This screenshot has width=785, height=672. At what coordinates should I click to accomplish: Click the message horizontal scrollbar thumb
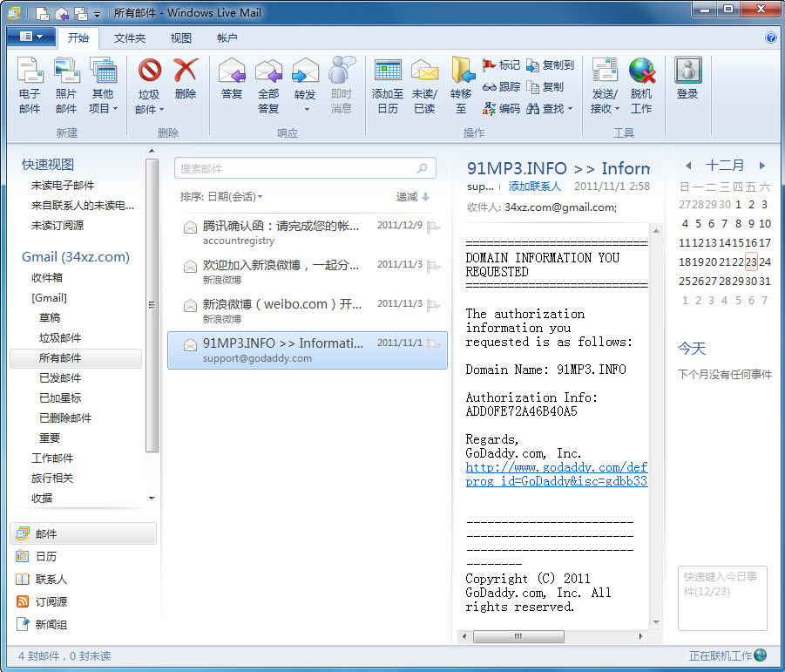[518, 636]
